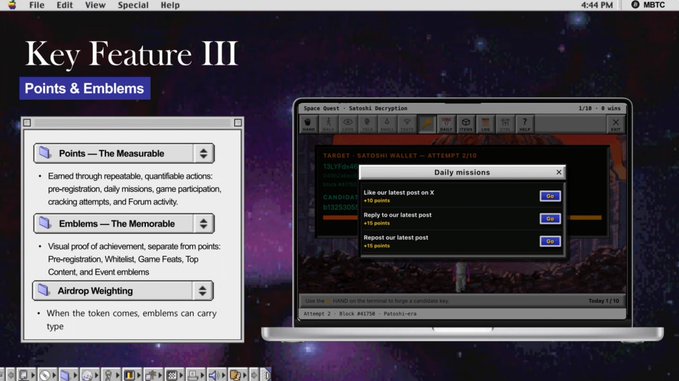The height and width of the screenshot is (381, 679).
Task: Open the ITEMS box icon
Action: pyautogui.click(x=466, y=124)
